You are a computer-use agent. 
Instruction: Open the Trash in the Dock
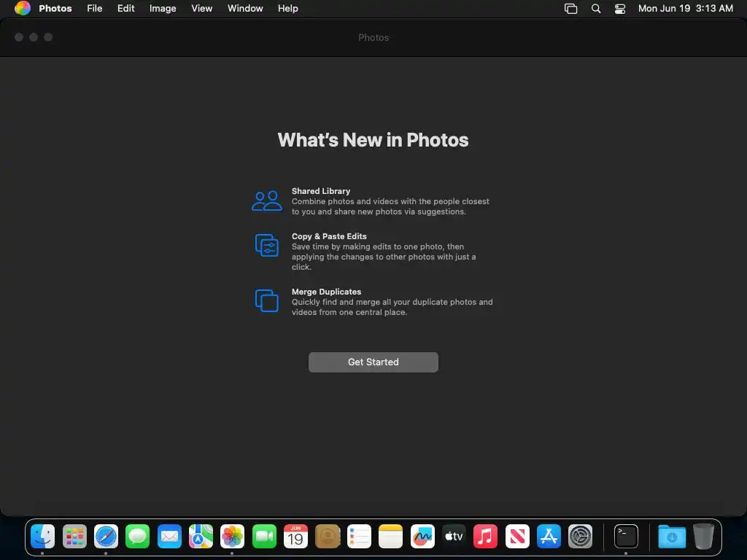703,536
